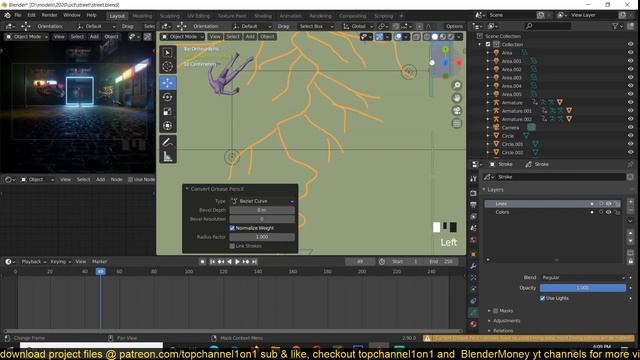The image size is (640, 360).
Task: Remove grease pencil layer with minus button
Action: pos(630,210)
